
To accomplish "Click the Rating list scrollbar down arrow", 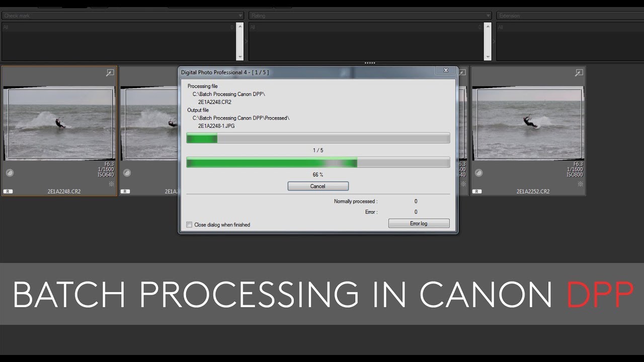I will (488, 57).
